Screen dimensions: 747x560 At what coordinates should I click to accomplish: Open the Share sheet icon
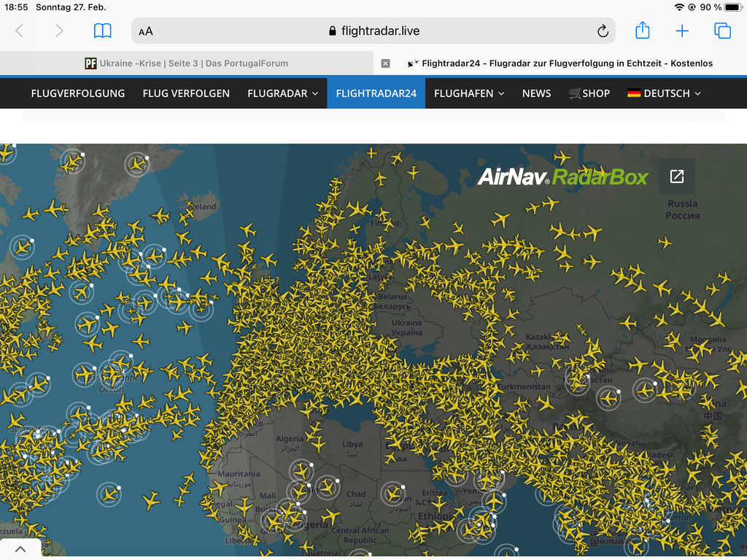point(642,31)
